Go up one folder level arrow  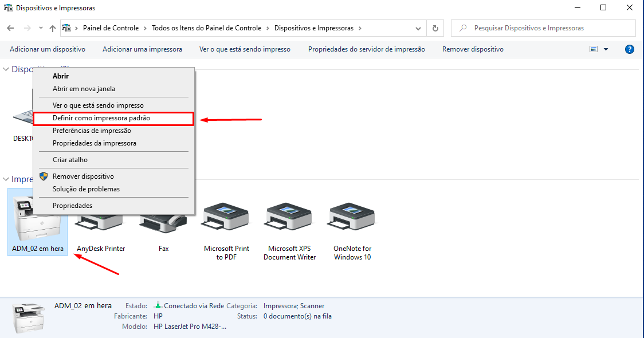point(53,28)
